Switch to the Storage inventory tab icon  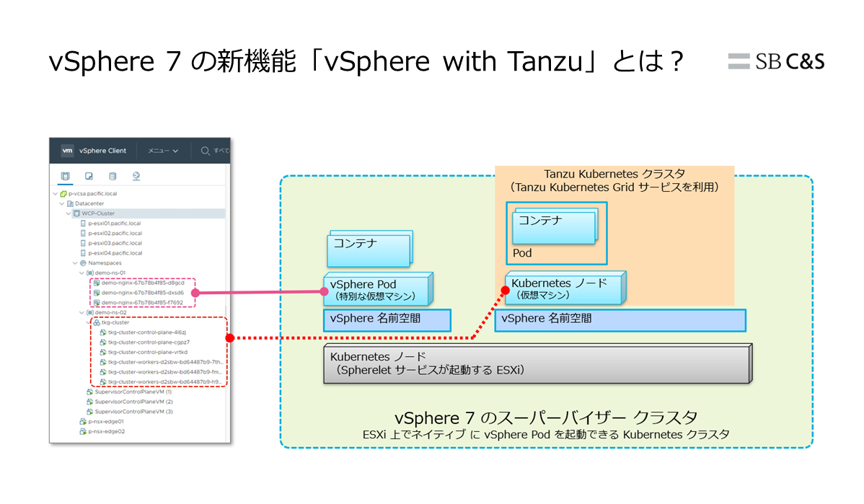(x=113, y=176)
